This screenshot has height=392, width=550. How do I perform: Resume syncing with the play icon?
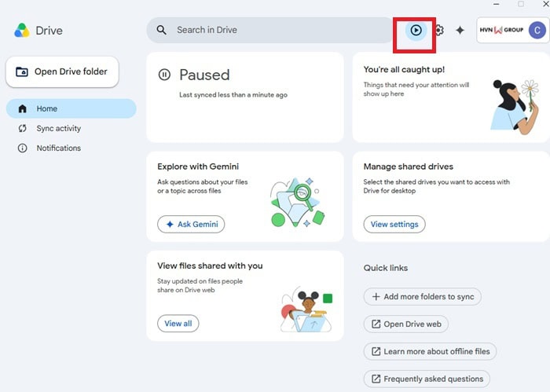point(416,30)
